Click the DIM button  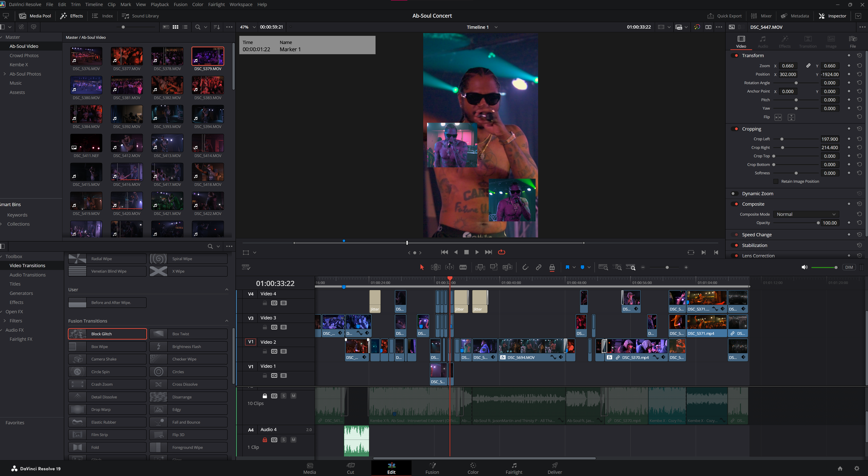click(x=849, y=267)
